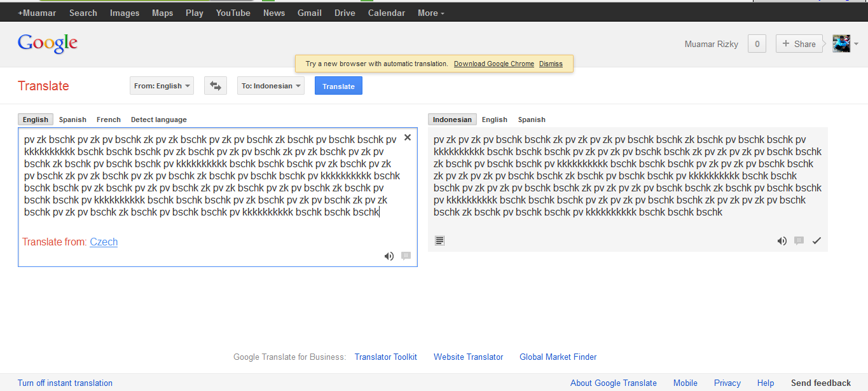The width and height of the screenshot is (868, 391).
Task: Clear the source text with the X icon
Action: 407,137
